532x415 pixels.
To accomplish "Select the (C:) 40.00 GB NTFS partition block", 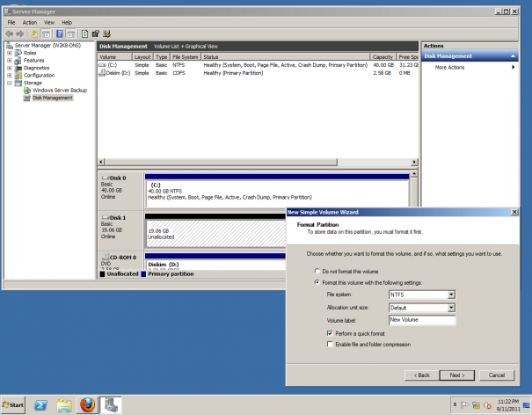I will pyautogui.click(x=277, y=193).
